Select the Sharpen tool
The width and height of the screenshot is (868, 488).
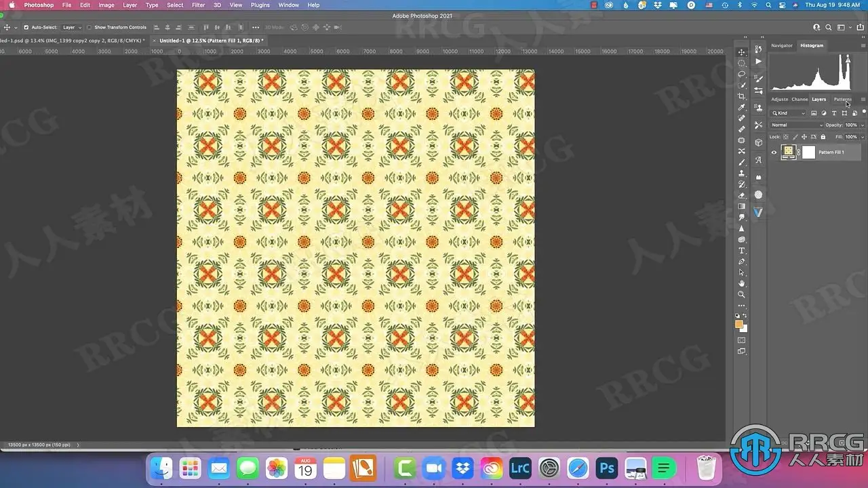[x=741, y=228]
